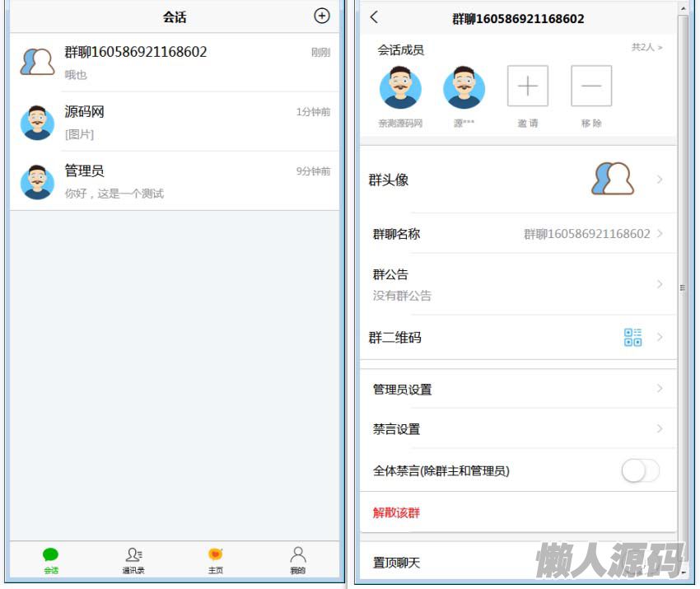Click the 邀请 plus box to invite members
Image resolution: width=700 pixels, height=589 pixels.
tap(528, 86)
